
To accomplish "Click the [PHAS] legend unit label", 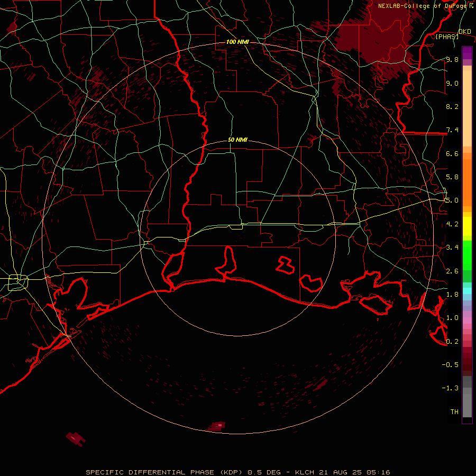I will 447,36.
